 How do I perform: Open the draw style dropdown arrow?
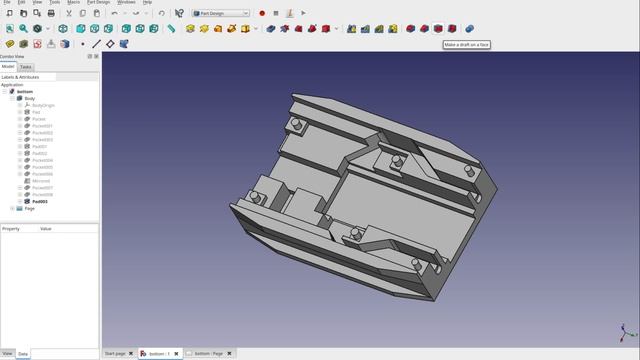point(48,29)
